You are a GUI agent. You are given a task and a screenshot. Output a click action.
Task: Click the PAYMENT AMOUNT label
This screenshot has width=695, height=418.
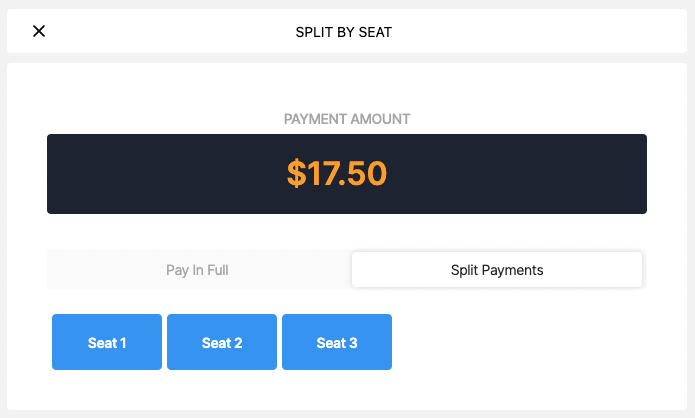point(347,119)
